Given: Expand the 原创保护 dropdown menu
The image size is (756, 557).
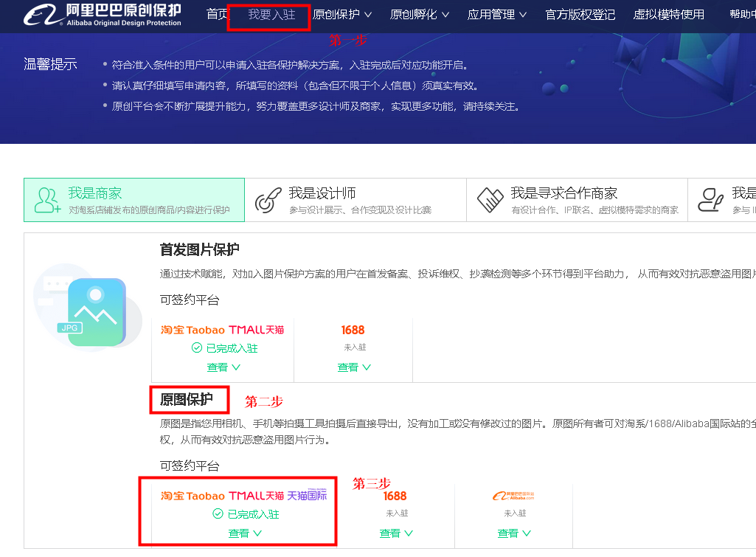Looking at the screenshot, I should [341, 15].
